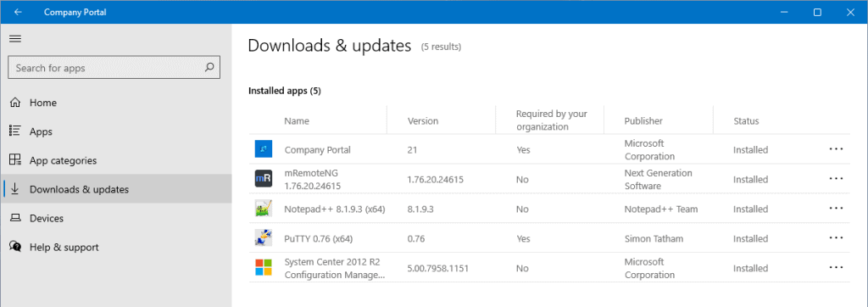Click the Company Portal app icon
868x307 pixels.
(x=264, y=149)
